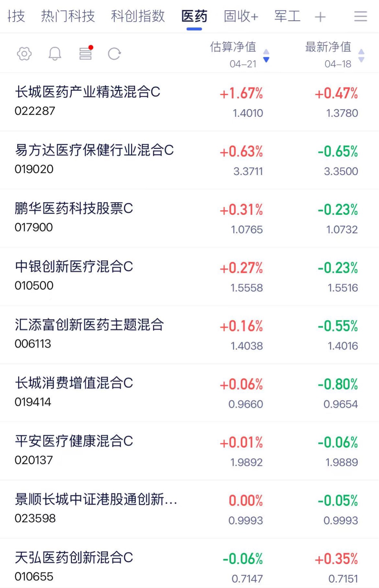379x588 pixels.
Task: View 鹏华医药科技股票C fund
Action: pyautogui.click(x=74, y=209)
